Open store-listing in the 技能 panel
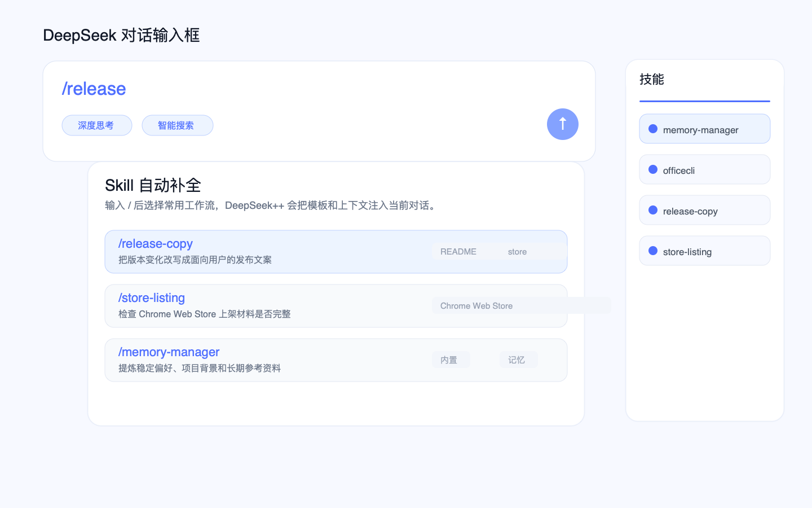 tap(705, 251)
